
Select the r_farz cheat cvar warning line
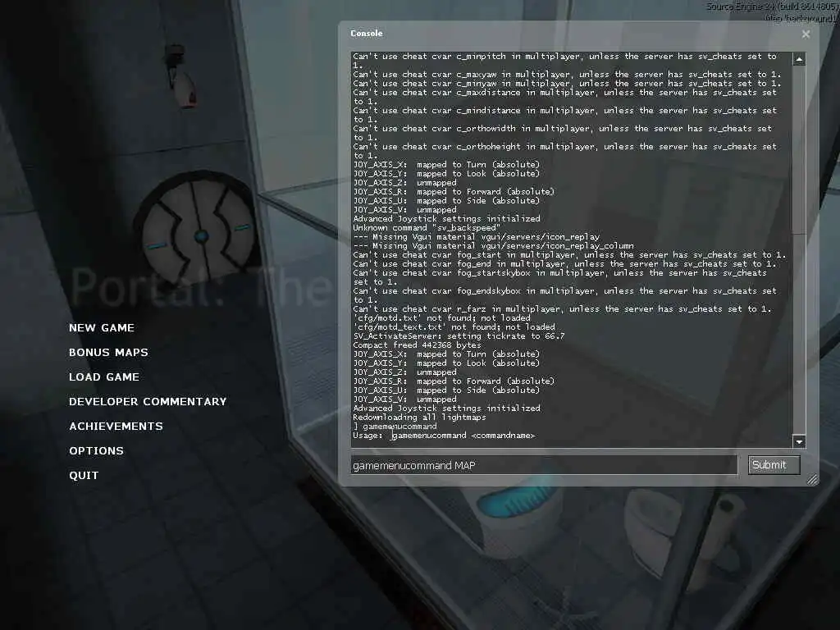tap(562, 308)
